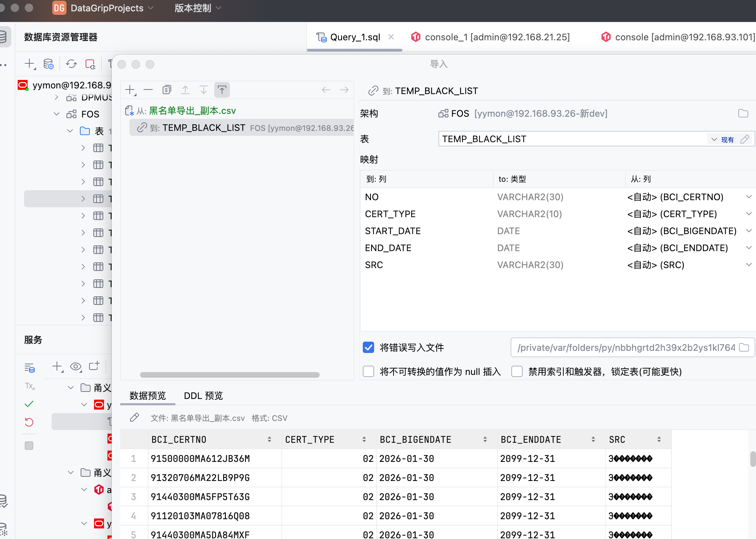Click the pencil edit icon beside file format
Image resolution: width=756 pixels, height=539 pixels.
click(x=134, y=418)
